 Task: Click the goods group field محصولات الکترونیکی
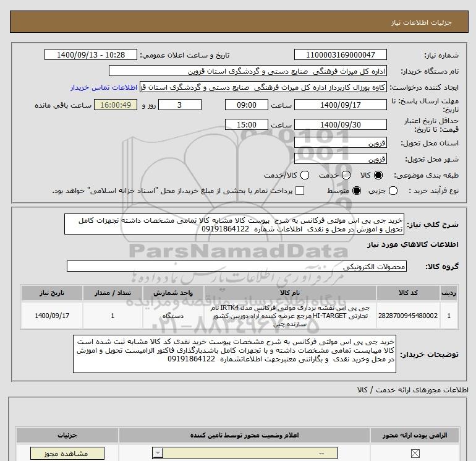click(x=237, y=266)
